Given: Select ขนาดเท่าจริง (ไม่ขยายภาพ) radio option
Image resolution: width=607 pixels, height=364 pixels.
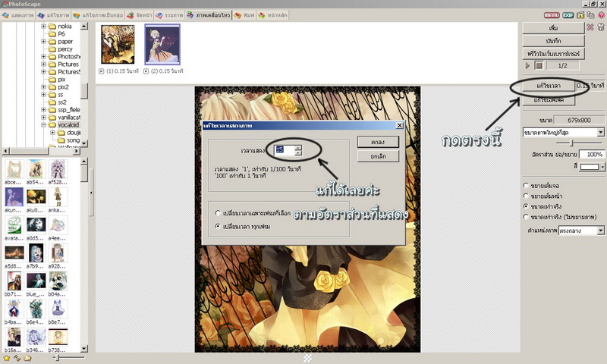Looking at the screenshot, I should pyautogui.click(x=526, y=217).
